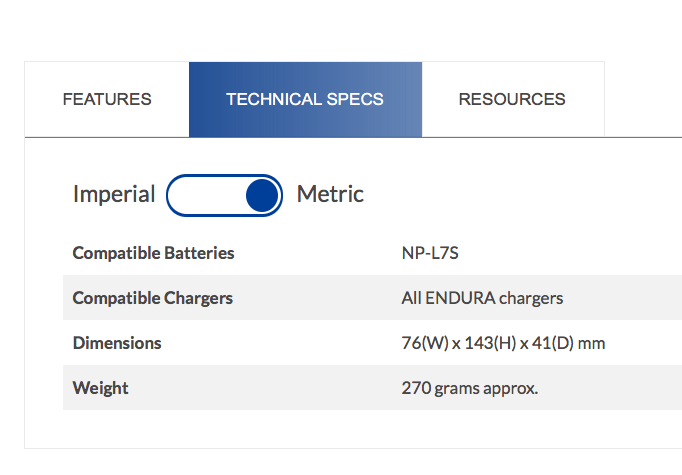Click the Imperial label beside the switch
The image size is (682, 475).
(114, 194)
